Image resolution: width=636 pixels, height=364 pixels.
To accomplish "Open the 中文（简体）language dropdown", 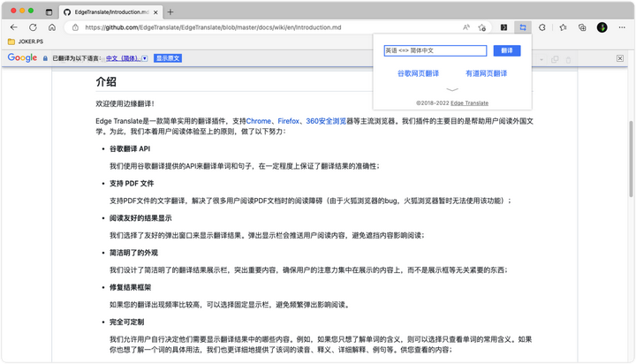I will (x=126, y=58).
